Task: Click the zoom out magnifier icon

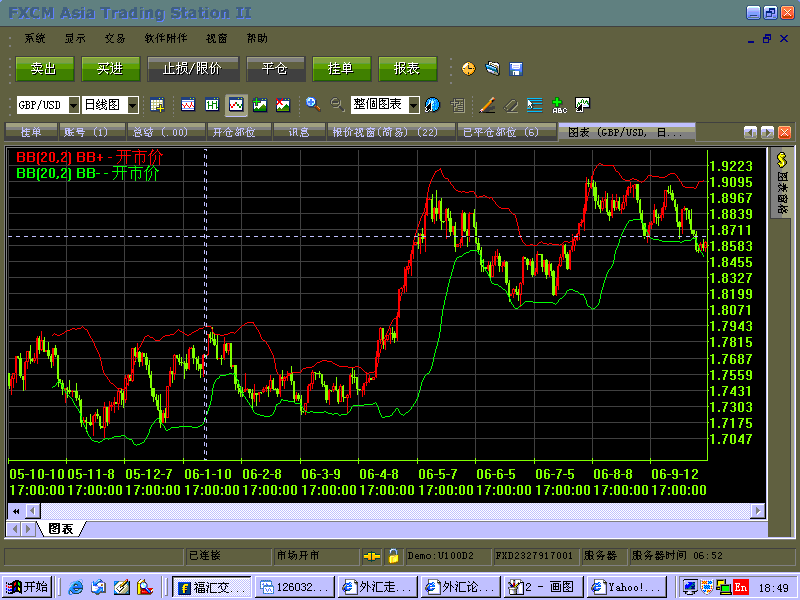Action: tap(337, 104)
